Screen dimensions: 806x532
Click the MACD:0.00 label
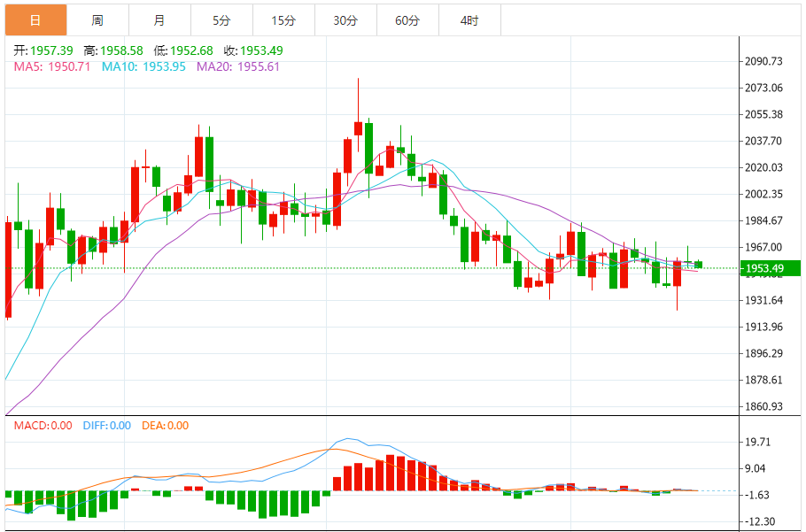coord(43,425)
